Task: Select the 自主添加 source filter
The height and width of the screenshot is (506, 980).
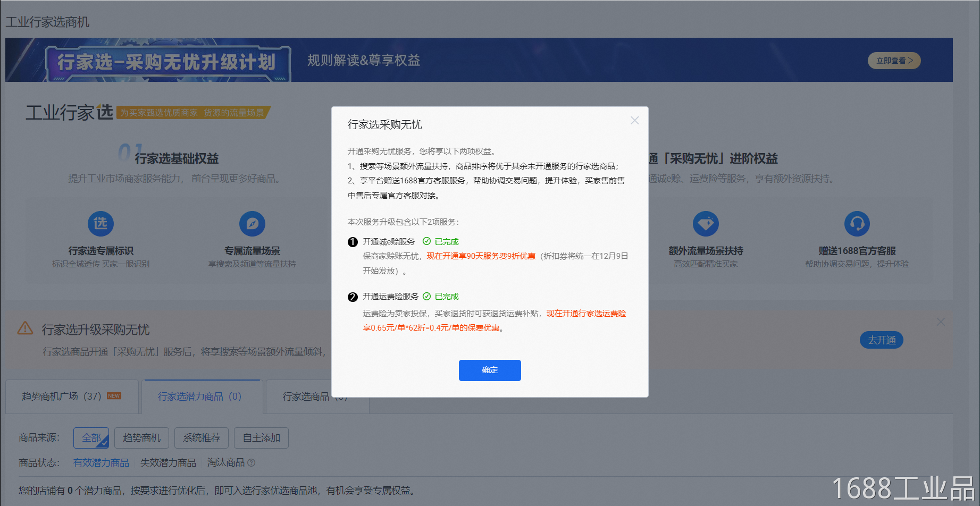Action: pyautogui.click(x=261, y=438)
